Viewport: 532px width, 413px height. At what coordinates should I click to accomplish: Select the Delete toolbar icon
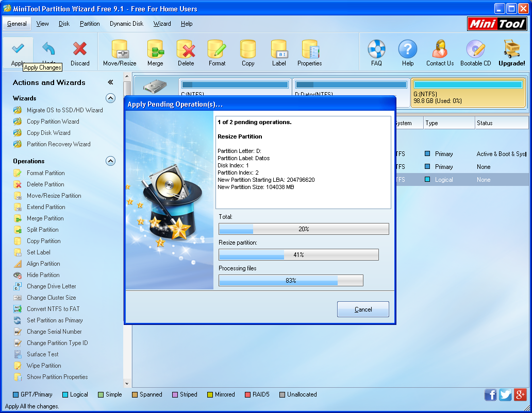(x=186, y=51)
